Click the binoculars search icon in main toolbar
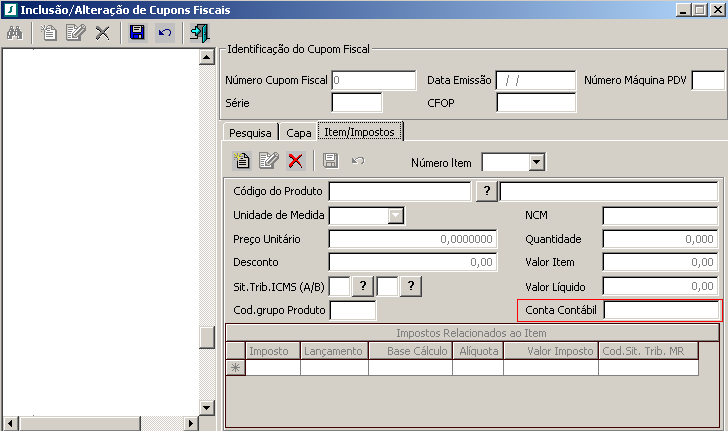The width and height of the screenshot is (728, 431). pyautogui.click(x=14, y=33)
